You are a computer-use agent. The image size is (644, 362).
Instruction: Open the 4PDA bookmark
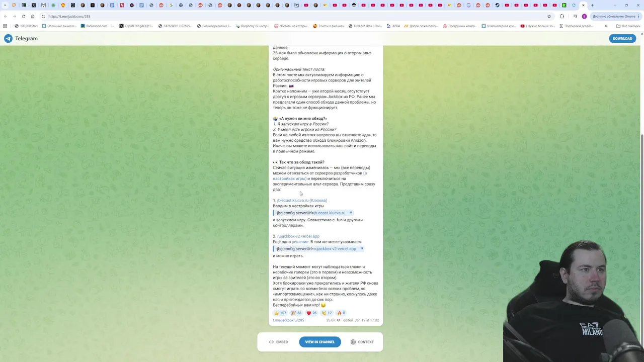(393, 26)
